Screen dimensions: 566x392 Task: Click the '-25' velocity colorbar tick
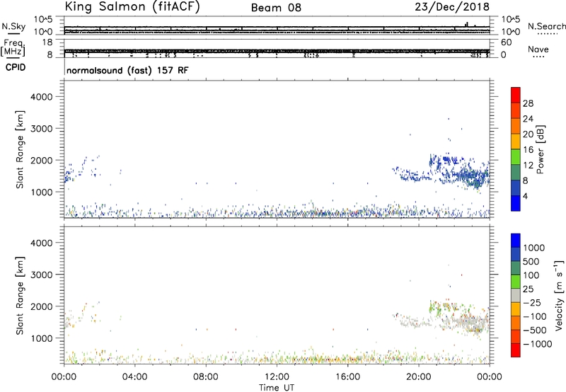tap(532, 302)
